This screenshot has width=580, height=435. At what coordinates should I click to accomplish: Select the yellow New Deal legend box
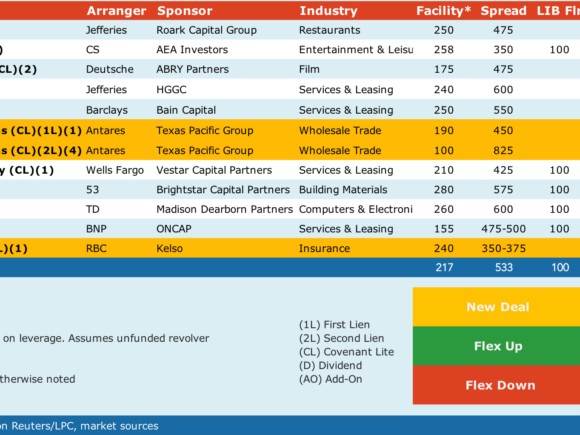(x=496, y=307)
